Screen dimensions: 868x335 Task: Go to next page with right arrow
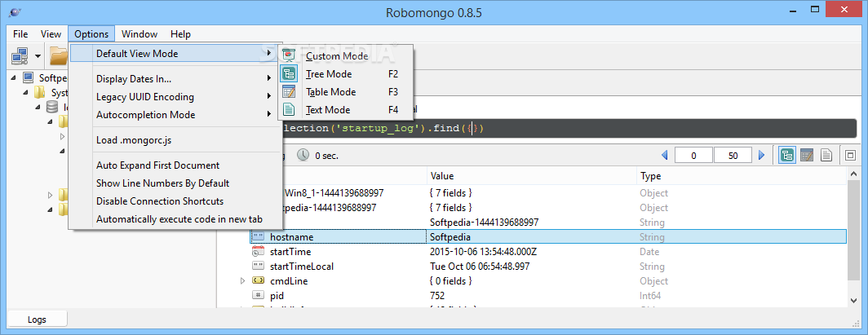pos(762,156)
